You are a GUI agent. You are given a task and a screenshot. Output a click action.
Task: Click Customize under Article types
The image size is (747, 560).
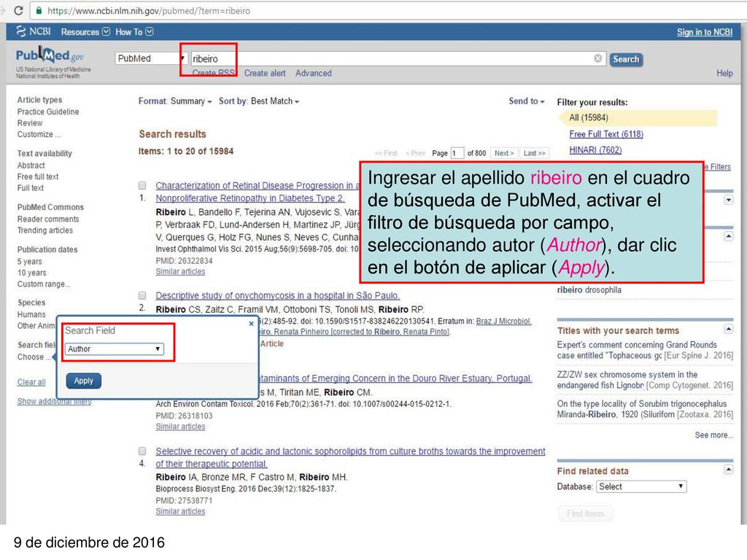tap(39, 134)
